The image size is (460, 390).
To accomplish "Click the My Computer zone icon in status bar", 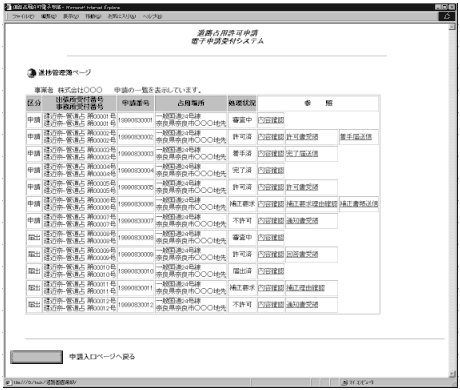I will click(x=345, y=382).
